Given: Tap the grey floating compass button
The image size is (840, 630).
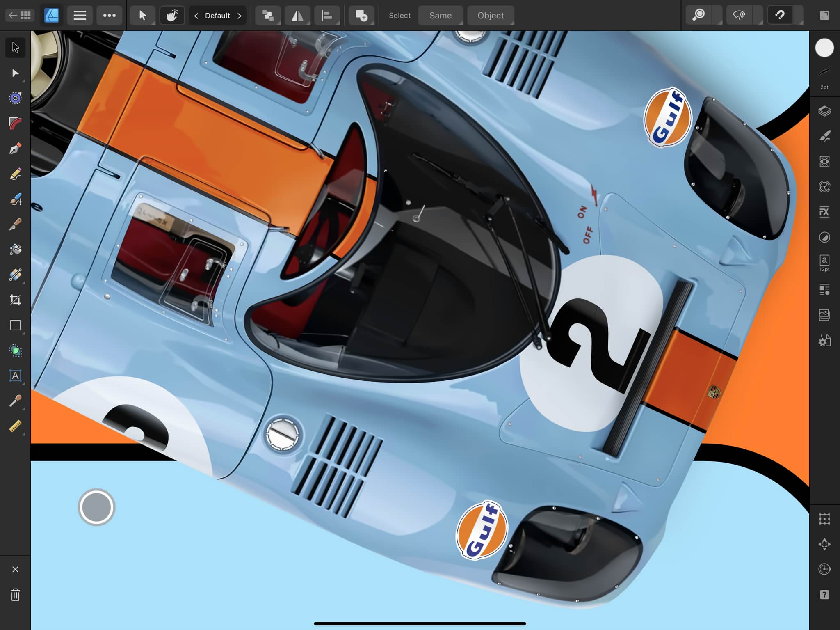Looking at the screenshot, I should coord(96,507).
